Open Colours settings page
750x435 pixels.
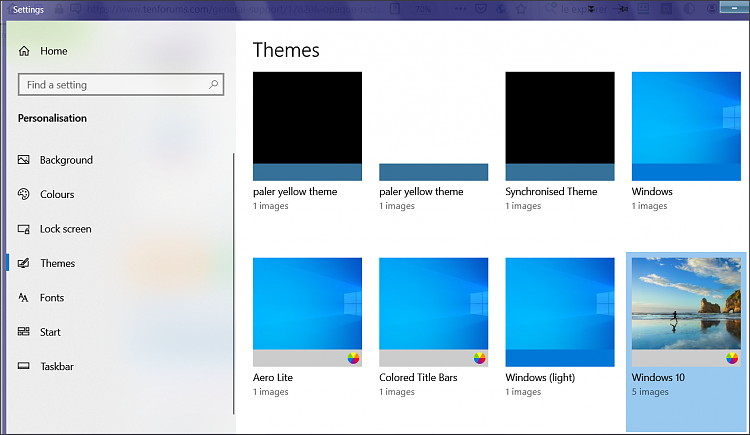click(x=57, y=194)
